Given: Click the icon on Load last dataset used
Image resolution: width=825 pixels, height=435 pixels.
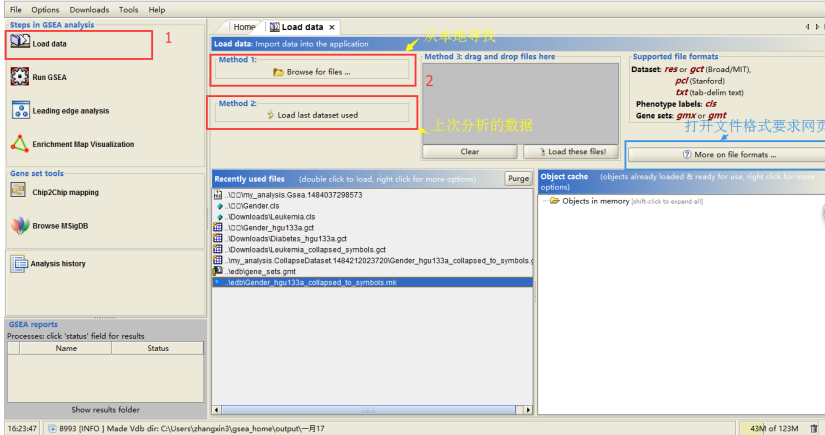Looking at the screenshot, I should (270, 115).
